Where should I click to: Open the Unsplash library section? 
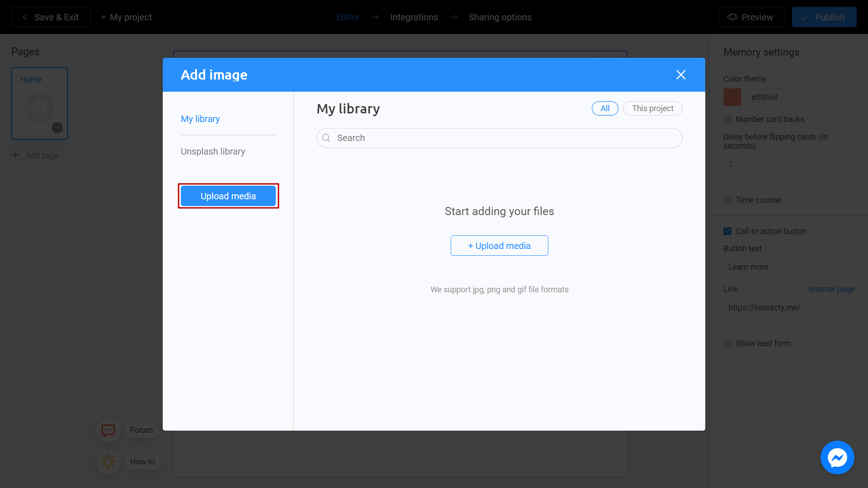pos(213,151)
